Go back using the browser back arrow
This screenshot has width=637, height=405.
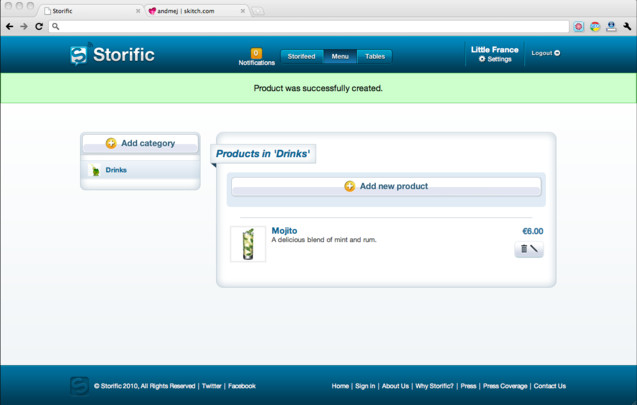tap(10, 26)
